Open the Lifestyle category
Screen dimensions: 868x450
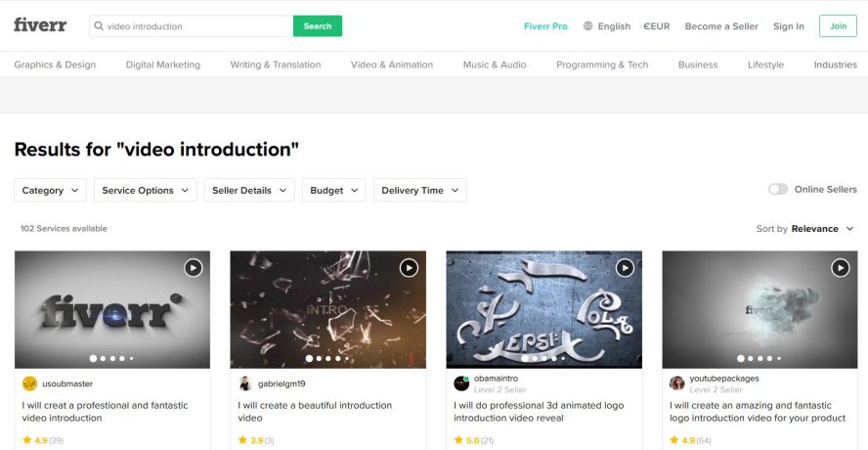[x=765, y=65]
